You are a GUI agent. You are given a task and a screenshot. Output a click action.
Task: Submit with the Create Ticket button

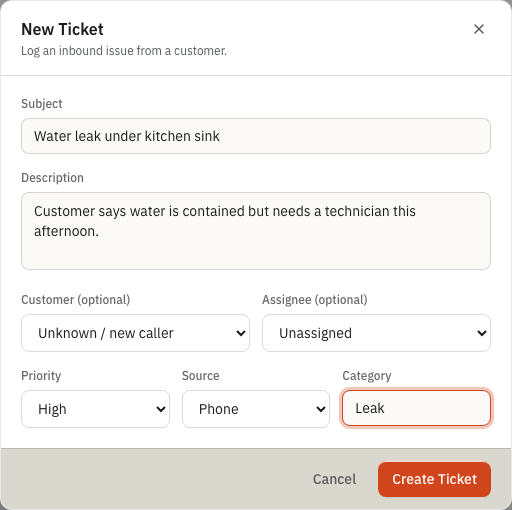(434, 479)
